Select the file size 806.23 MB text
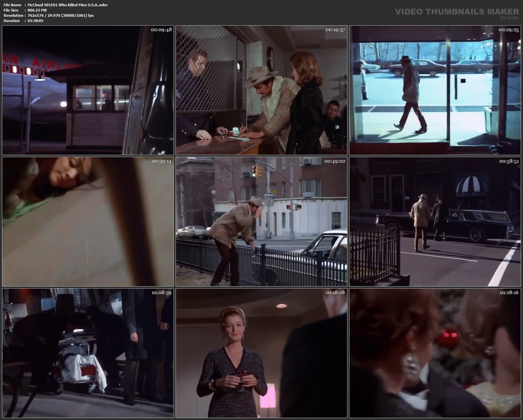The width and height of the screenshot is (523, 420). [37, 10]
